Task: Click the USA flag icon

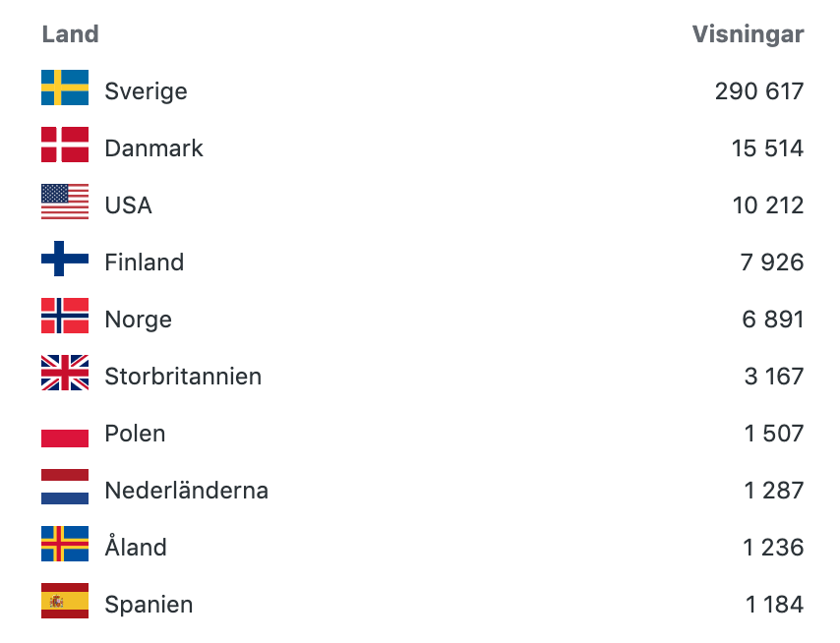Action: coord(65,202)
